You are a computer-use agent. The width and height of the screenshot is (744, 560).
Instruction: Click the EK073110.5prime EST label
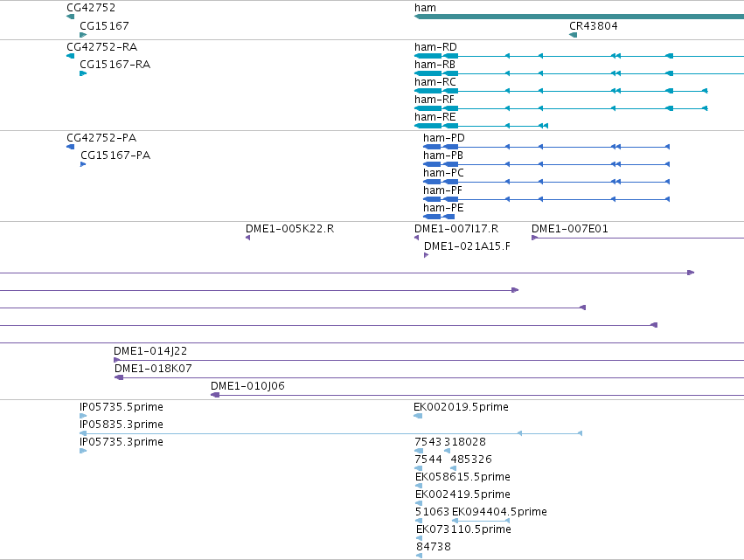click(464, 529)
